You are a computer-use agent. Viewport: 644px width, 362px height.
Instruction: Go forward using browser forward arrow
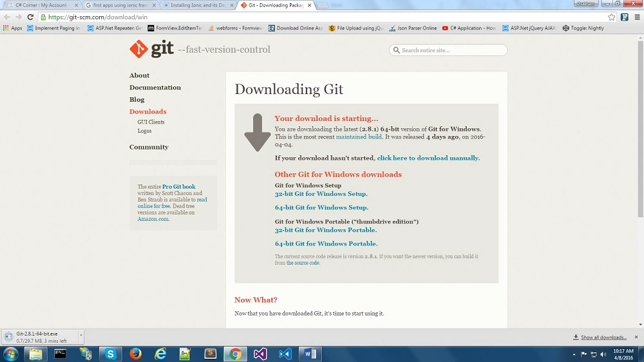(19, 17)
